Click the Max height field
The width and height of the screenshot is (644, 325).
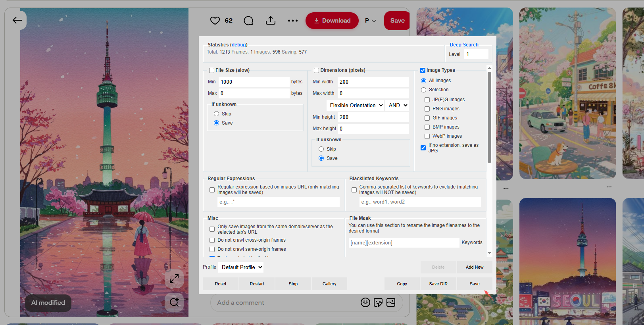coord(373,129)
